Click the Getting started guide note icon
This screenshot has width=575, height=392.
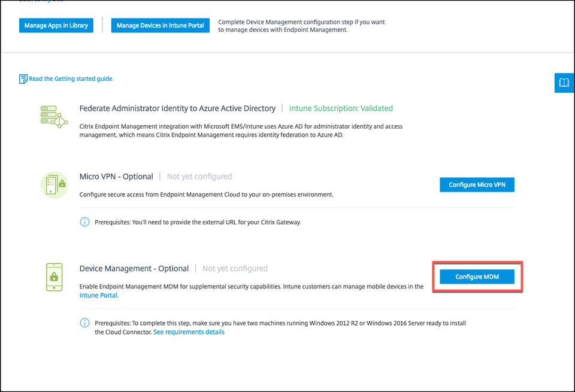click(23, 78)
